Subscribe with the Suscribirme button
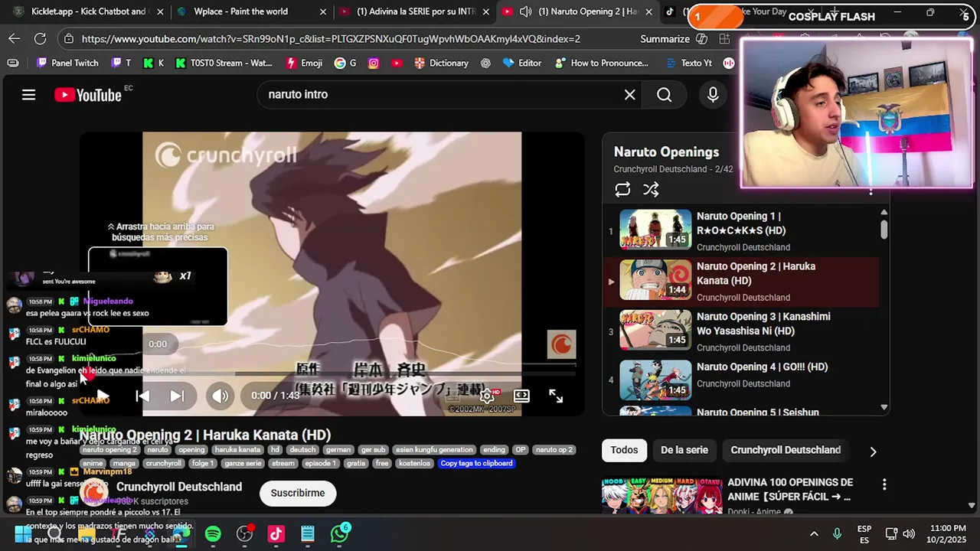 coord(298,493)
